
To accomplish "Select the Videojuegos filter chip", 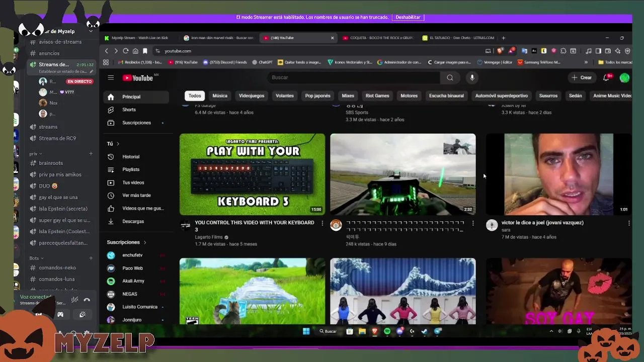I will point(252,96).
